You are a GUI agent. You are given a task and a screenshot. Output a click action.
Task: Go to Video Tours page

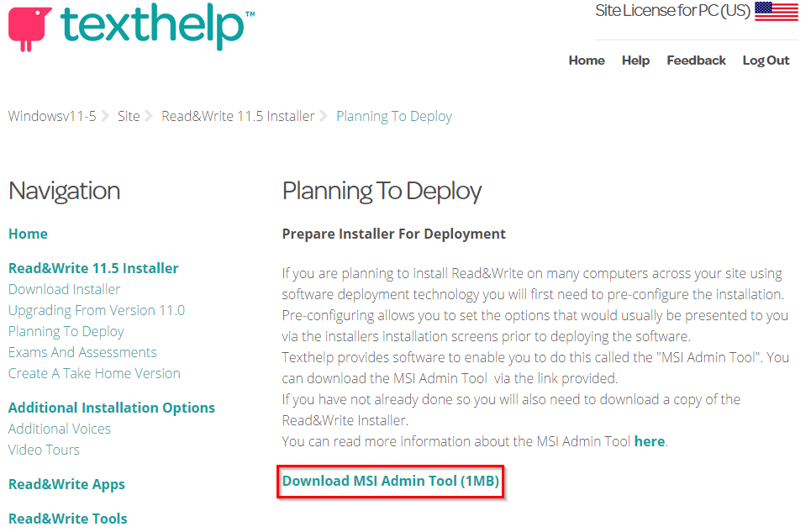coord(44,450)
